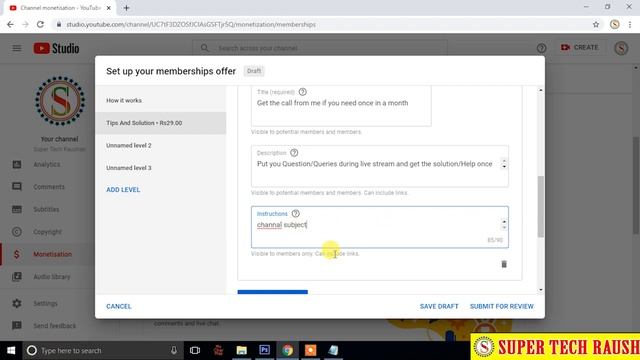Click the Instructions field's down arrow
This screenshot has height=360, width=640.
click(x=504, y=227)
